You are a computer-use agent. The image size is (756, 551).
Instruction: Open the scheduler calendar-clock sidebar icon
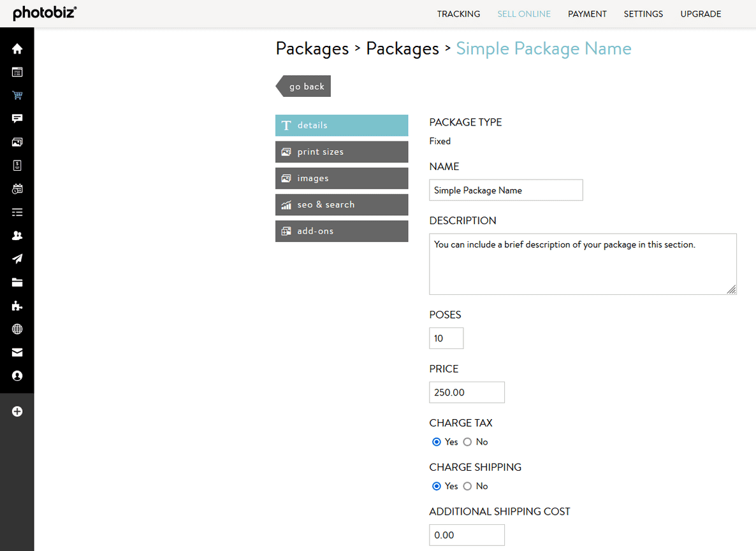point(17,189)
